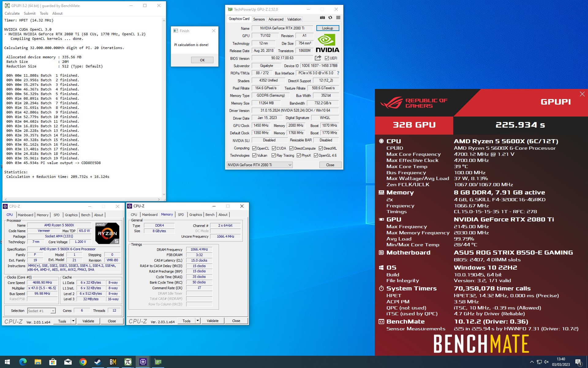Viewport: 588px width, 368px height.
Task: Close the BenchMate GPUPI result panel
Action: [x=582, y=94]
